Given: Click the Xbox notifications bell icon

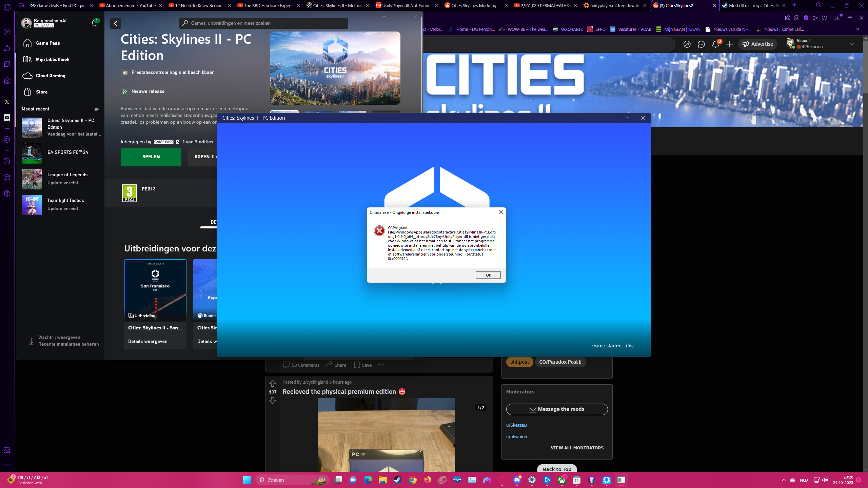Looking at the screenshot, I should point(95,23).
